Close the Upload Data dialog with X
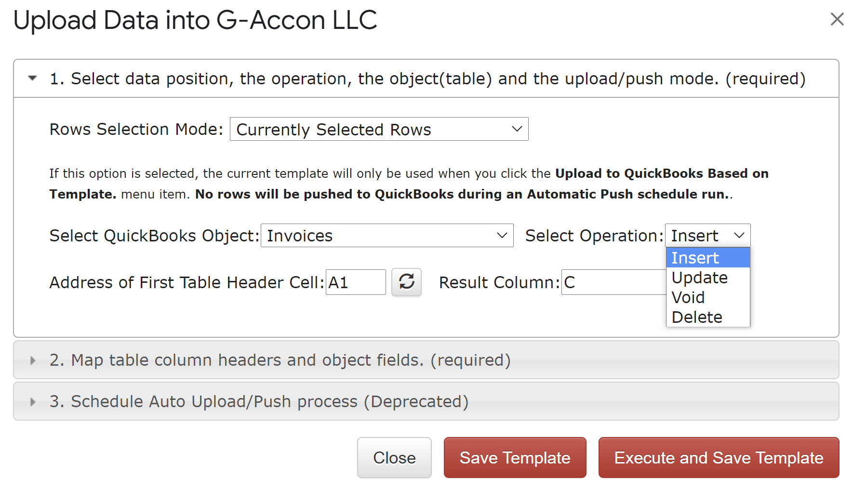 click(837, 19)
